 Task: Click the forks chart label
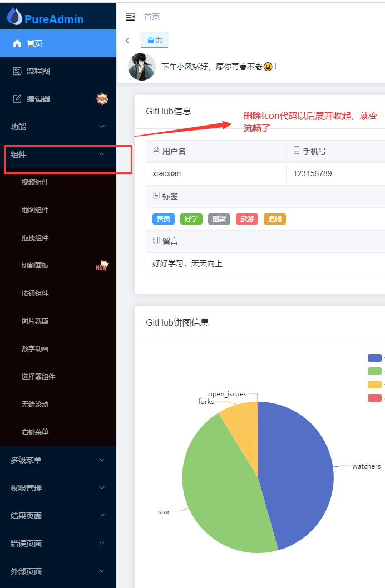pos(206,402)
